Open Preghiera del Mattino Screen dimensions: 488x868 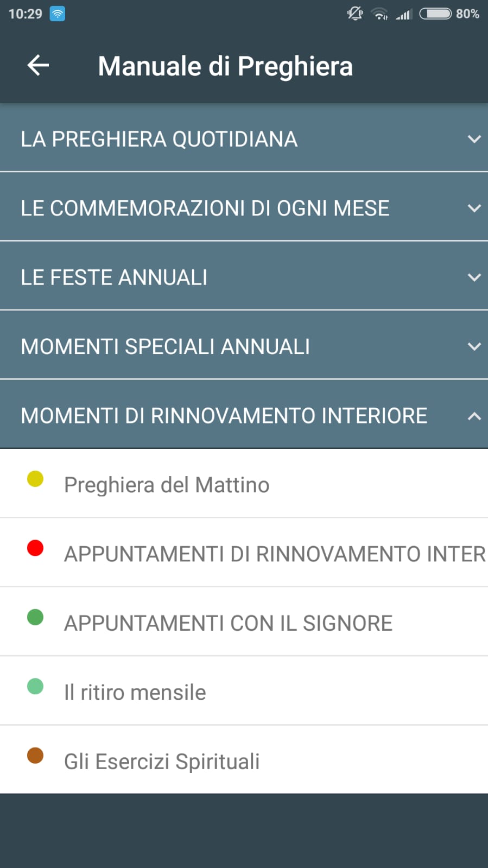pyautogui.click(x=167, y=485)
